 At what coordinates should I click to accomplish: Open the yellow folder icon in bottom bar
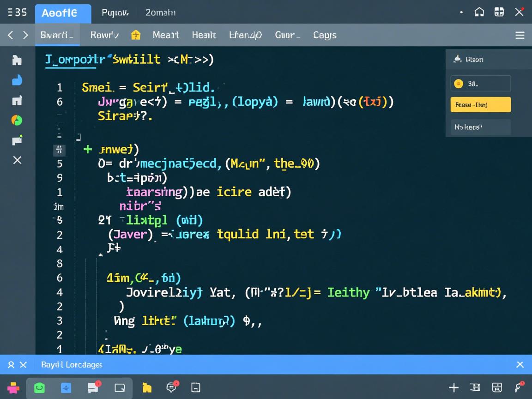coord(147,388)
